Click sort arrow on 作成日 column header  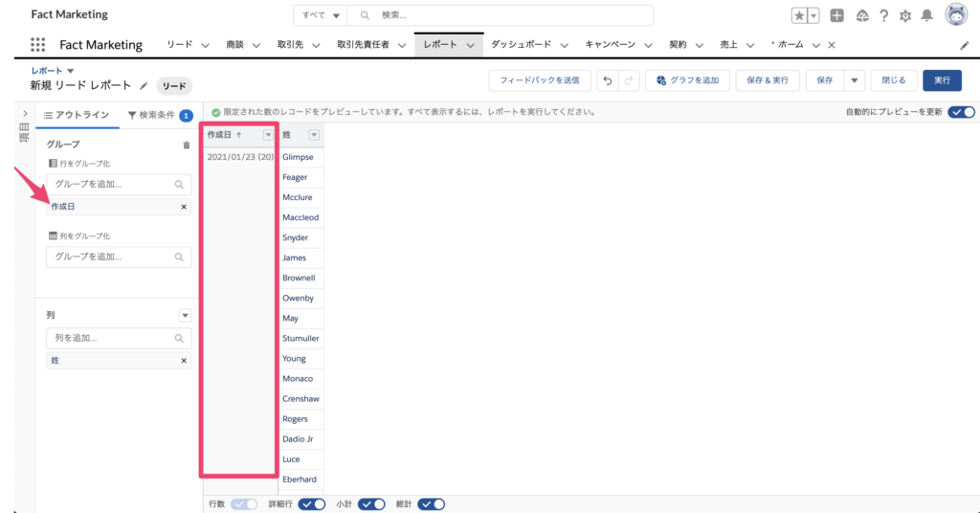click(x=238, y=135)
